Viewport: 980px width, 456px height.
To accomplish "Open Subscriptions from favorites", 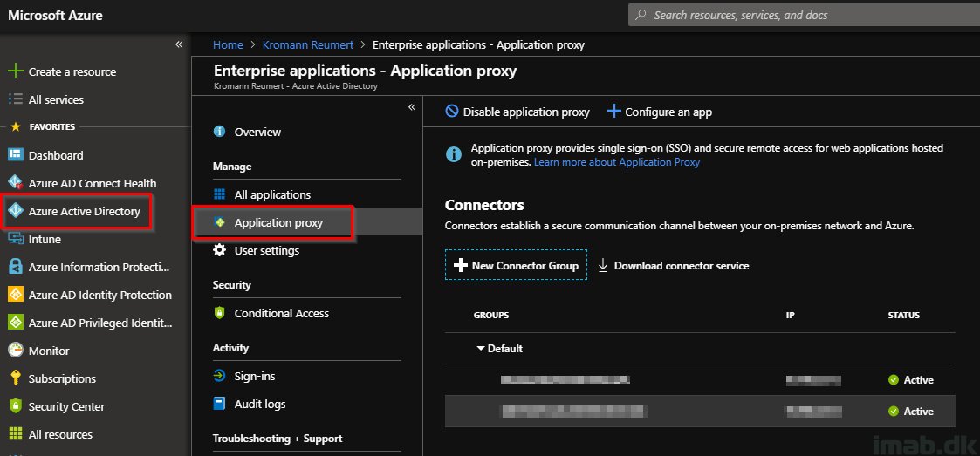I will 61,378.
